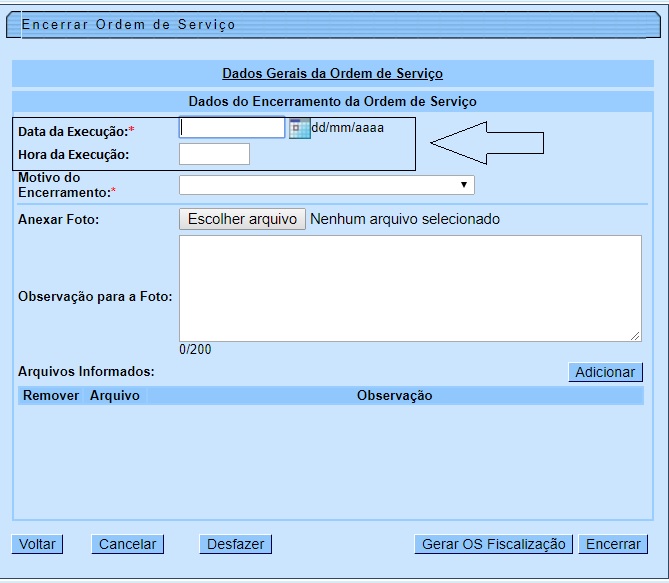The image size is (669, 583).
Task: Open the calendar date picker icon
Action: tap(300, 128)
